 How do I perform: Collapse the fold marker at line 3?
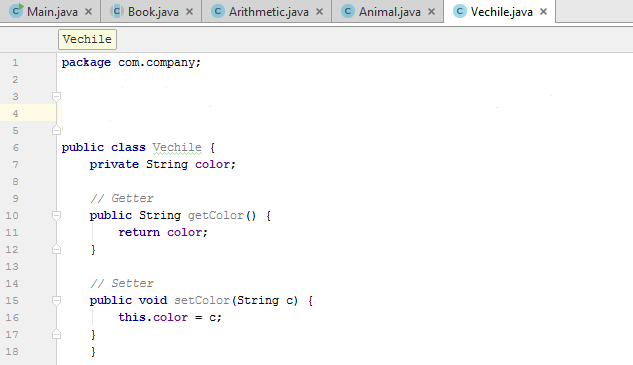[x=57, y=96]
